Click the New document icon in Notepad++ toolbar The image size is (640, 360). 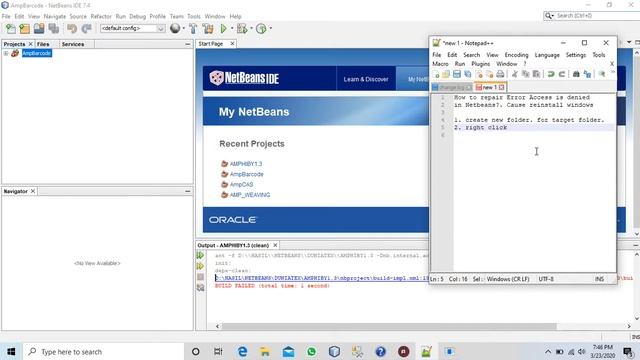[436, 74]
